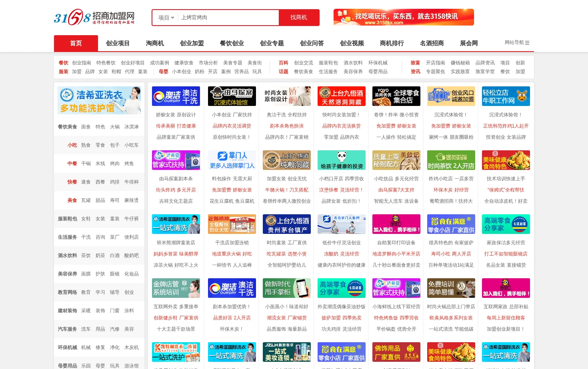Viewport: 588px width, 369px height.
Task: Click the 找商机 search button
Action: click(299, 18)
